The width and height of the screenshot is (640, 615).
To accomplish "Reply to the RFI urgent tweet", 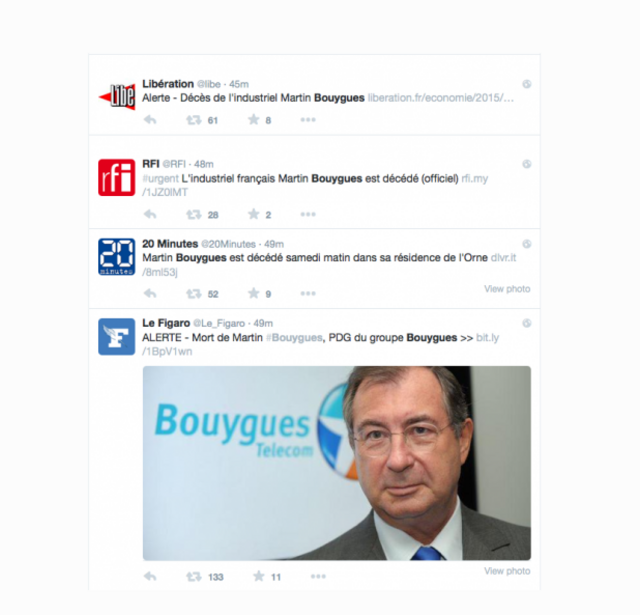I will click(x=150, y=214).
